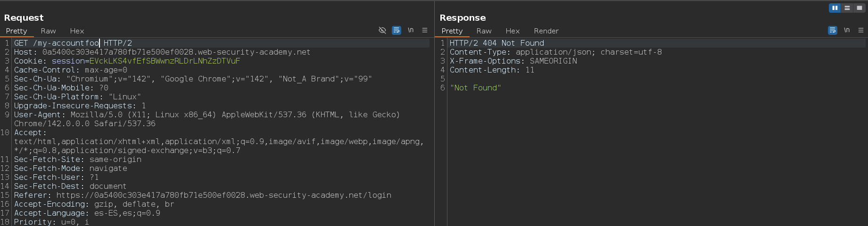
Task: Toggle word wrap in the Request editor
Action: click(x=397, y=30)
